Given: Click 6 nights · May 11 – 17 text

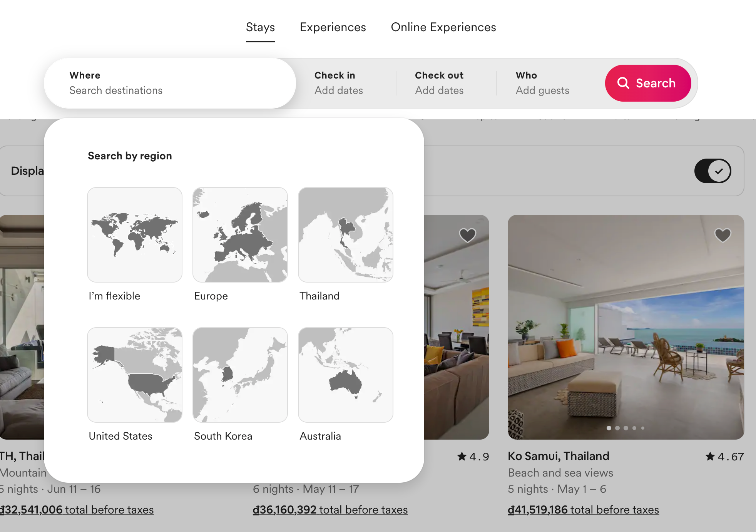Looking at the screenshot, I should (306, 489).
